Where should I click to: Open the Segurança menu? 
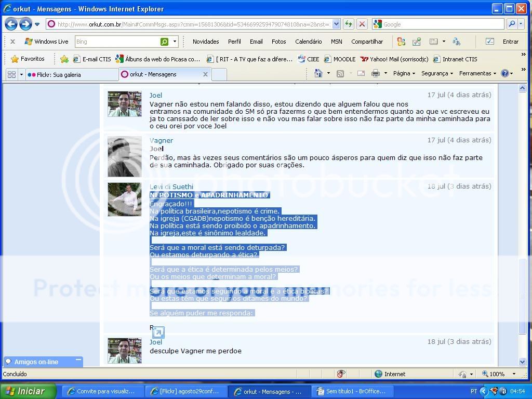(436, 74)
